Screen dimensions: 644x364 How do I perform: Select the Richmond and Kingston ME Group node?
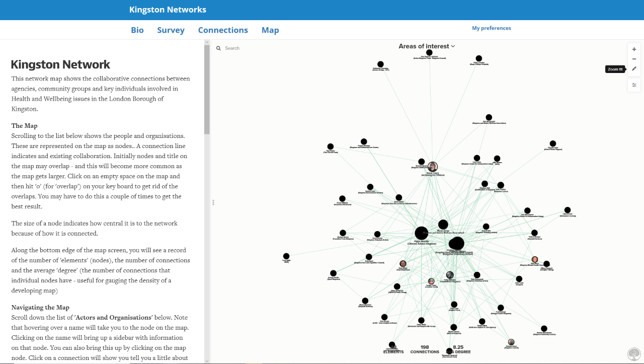(x=421, y=320)
